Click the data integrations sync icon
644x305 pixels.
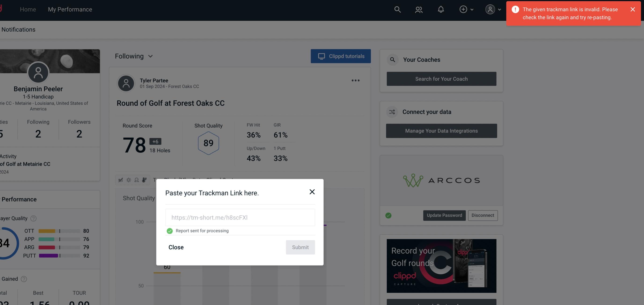(x=392, y=112)
